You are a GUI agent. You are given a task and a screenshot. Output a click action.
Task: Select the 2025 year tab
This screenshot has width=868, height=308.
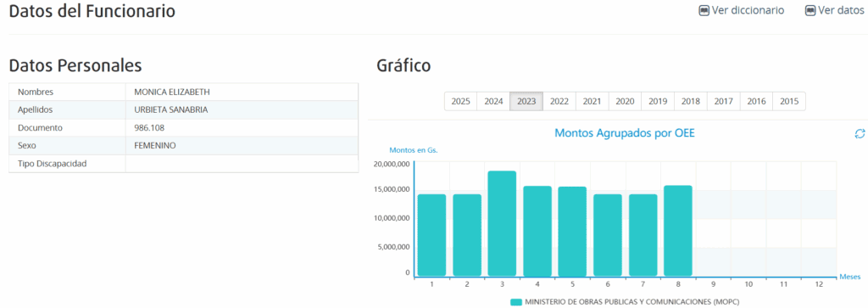460,101
